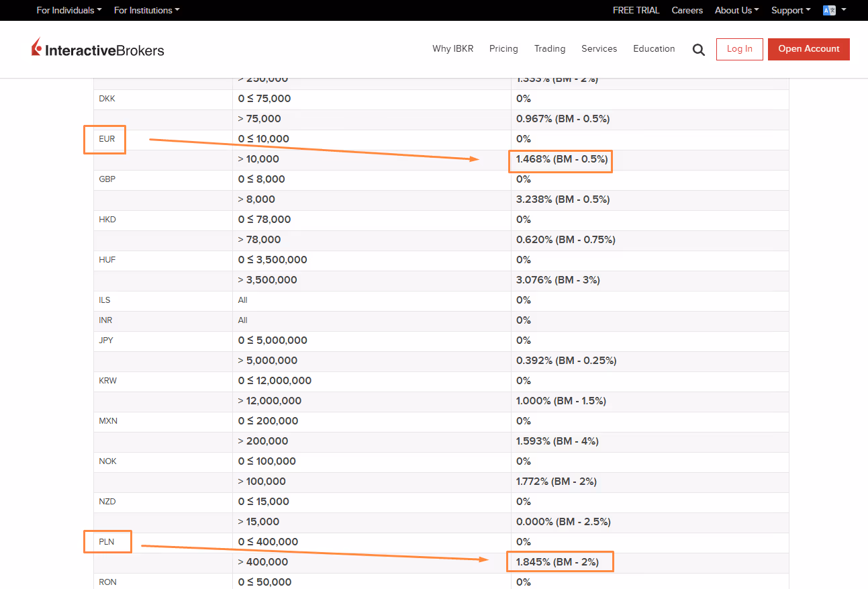Viewport: 868px width, 589px height.
Task: Click the 0.000% (BM - 2.5%) rate
Action: coord(562,522)
